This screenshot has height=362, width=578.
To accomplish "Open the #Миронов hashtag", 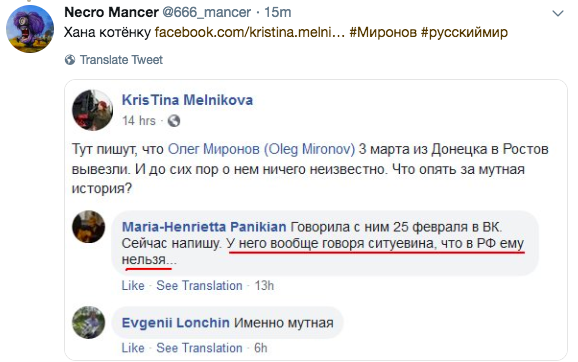I will tap(383, 32).
